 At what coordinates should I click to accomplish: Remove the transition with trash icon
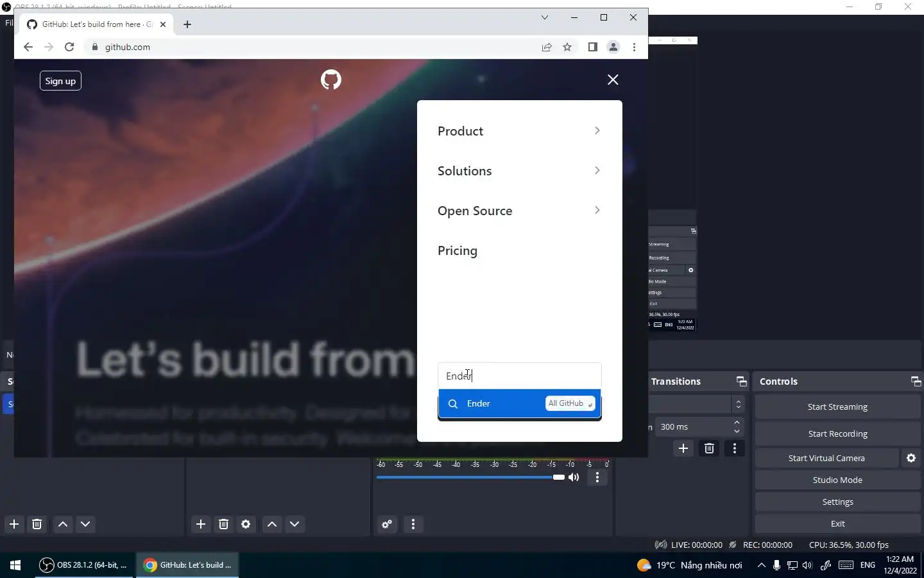[709, 448]
